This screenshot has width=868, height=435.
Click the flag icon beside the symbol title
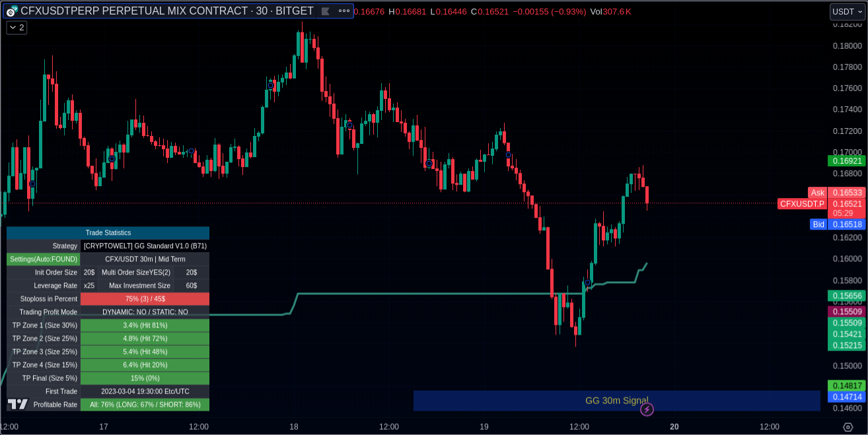point(325,11)
